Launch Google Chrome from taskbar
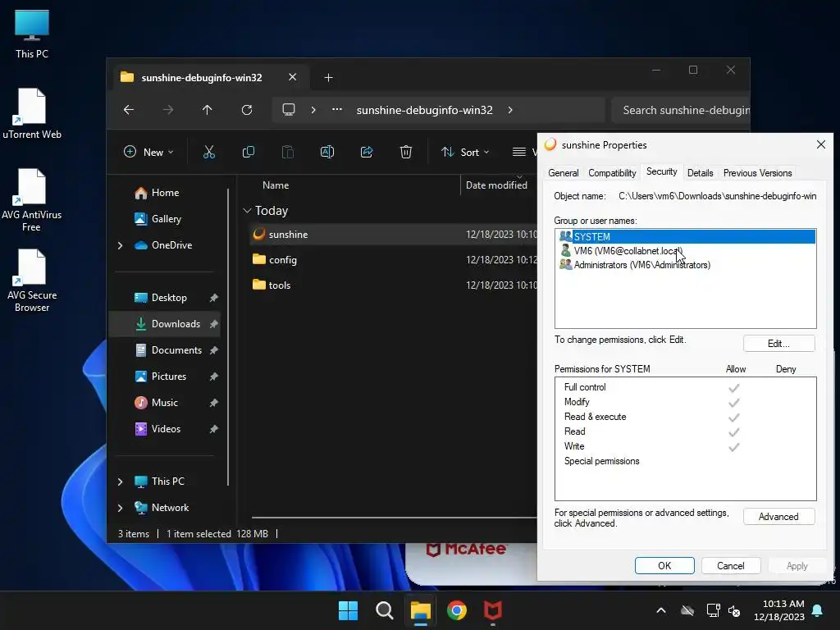 click(457, 610)
